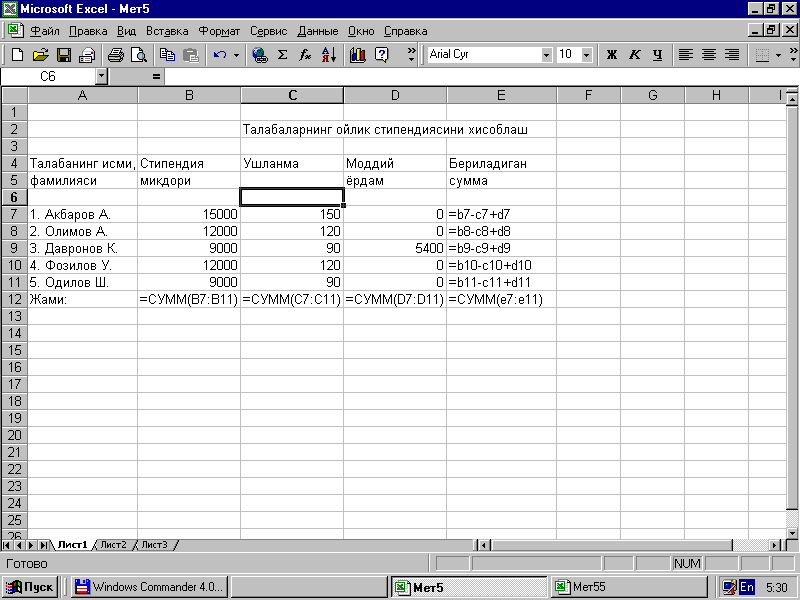Click the horizontal scrollbar right arrow
This screenshot has height=600, width=800.
click(x=776, y=545)
